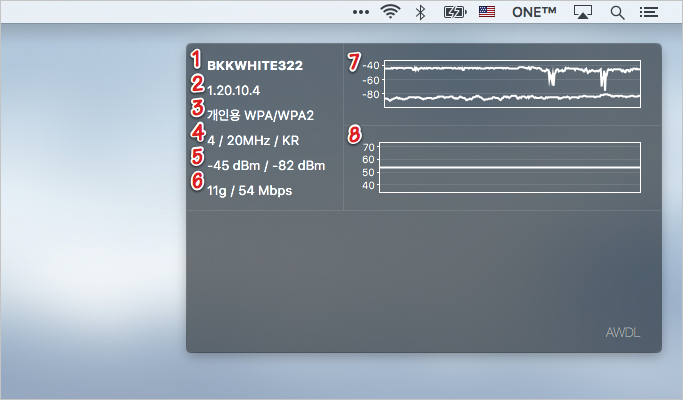Click the security text 개인용 WPA/WPA2
The width and height of the screenshot is (683, 400).
coord(260,115)
